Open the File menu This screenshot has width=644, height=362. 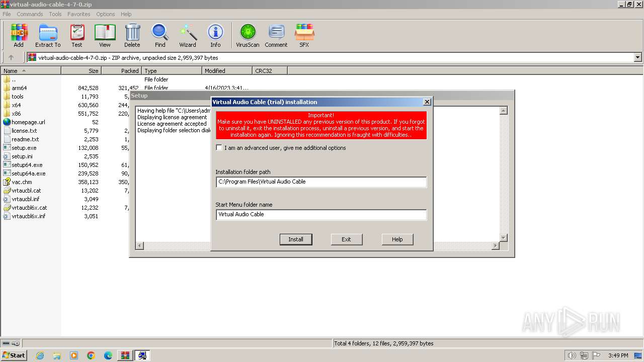pos(7,14)
